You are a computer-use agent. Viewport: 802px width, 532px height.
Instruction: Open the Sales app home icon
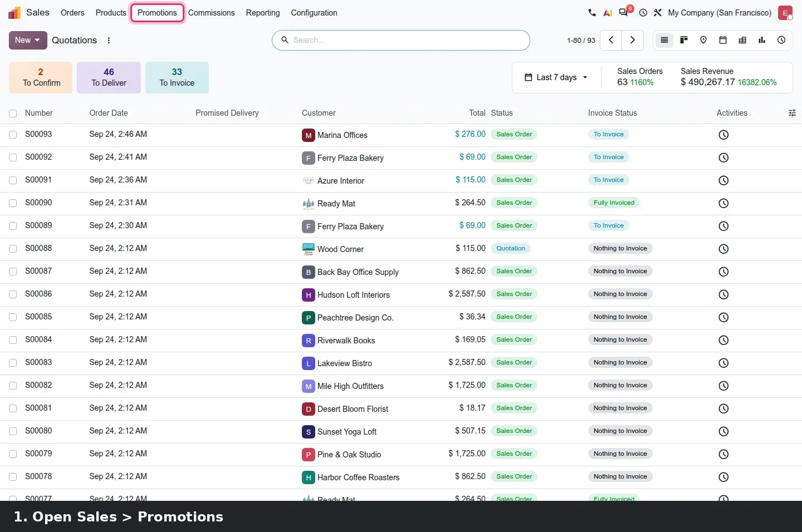tap(14, 13)
